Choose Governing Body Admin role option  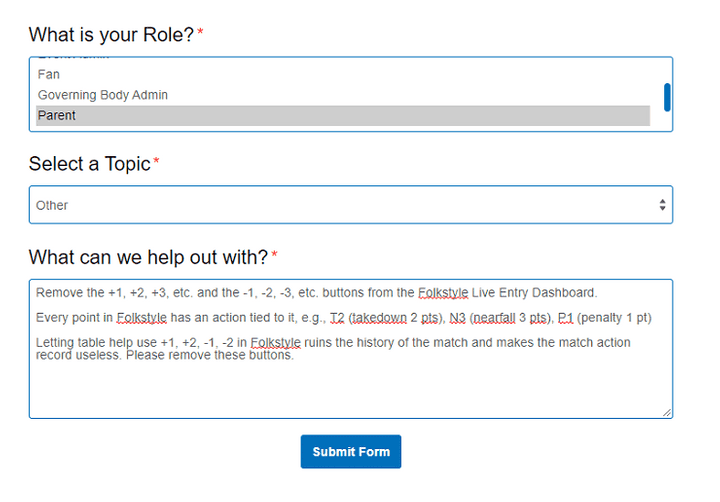(x=103, y=95)
